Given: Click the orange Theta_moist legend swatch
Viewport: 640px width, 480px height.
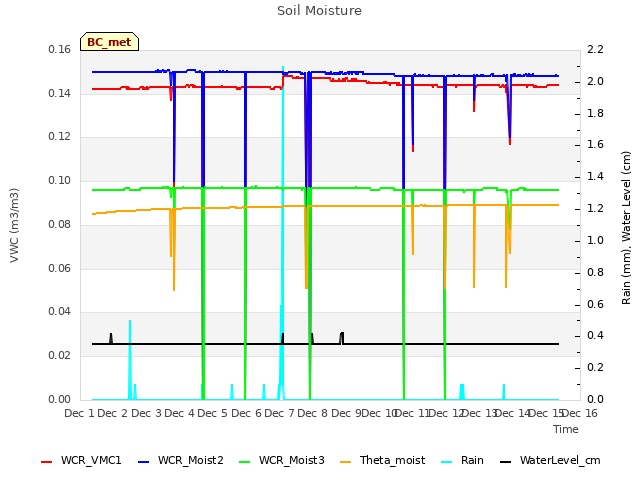Looking at the screenshot, I should [346, 462].
